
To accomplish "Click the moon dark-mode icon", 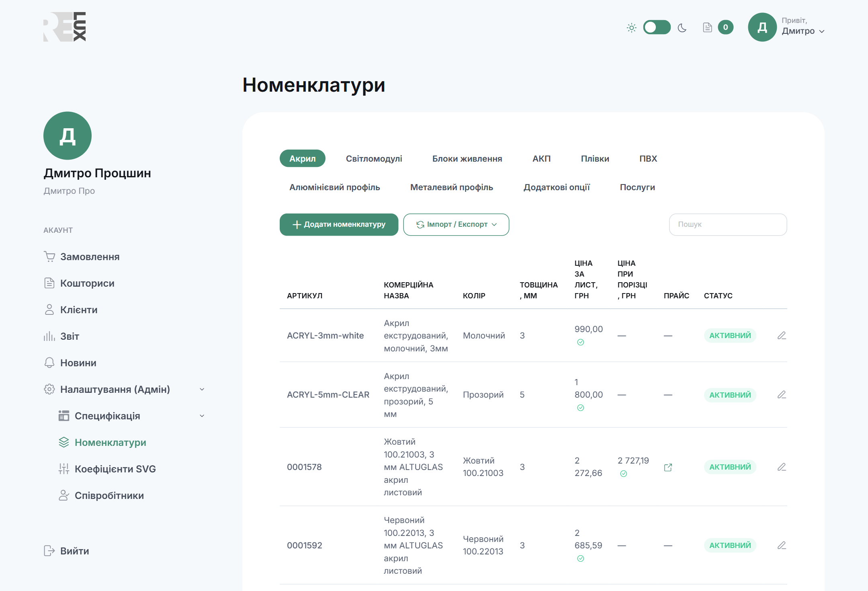I will pos(682,28).
